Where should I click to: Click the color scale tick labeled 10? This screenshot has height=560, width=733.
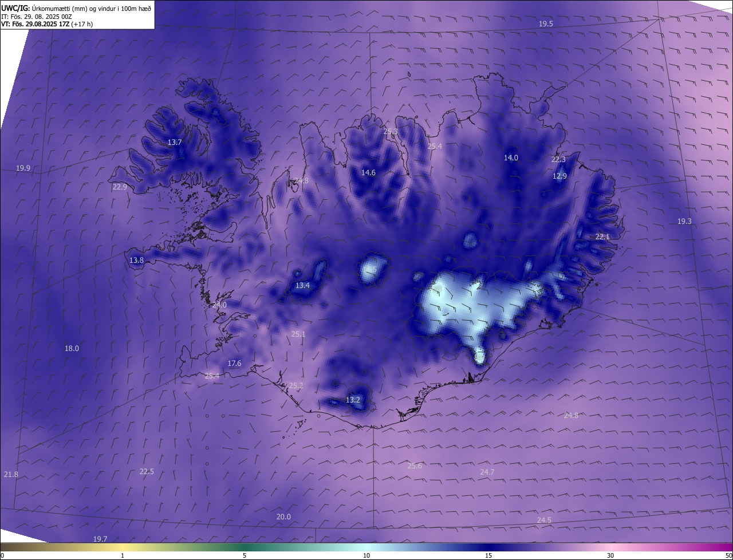(366, 555)
